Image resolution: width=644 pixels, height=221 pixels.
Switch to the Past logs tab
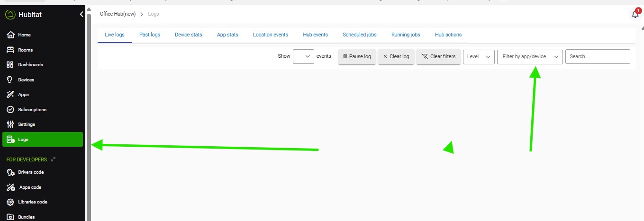150,35
